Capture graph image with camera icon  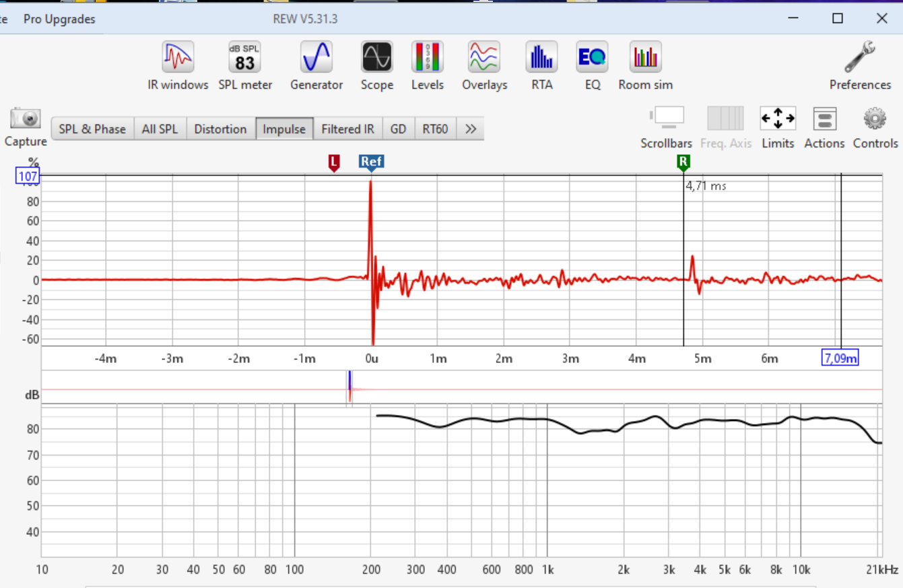click(26, 119)
